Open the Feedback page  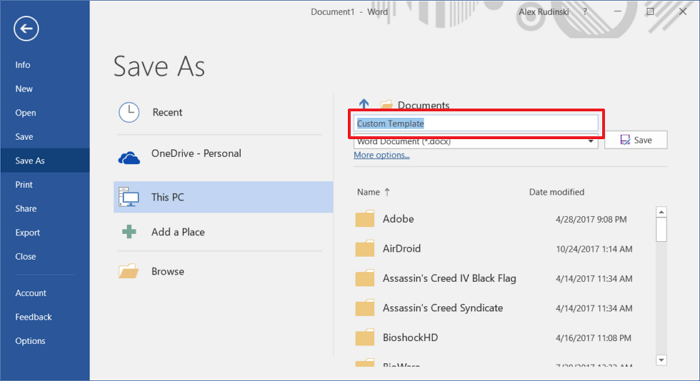coord(33,317)
